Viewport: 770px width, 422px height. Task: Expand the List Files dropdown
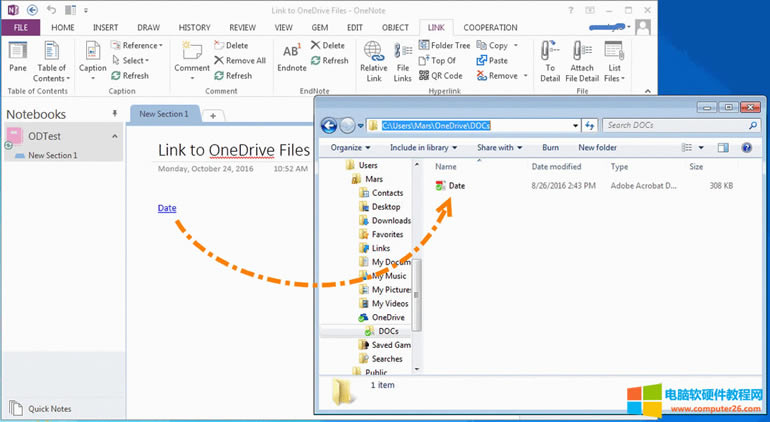[x=614, y=62]
